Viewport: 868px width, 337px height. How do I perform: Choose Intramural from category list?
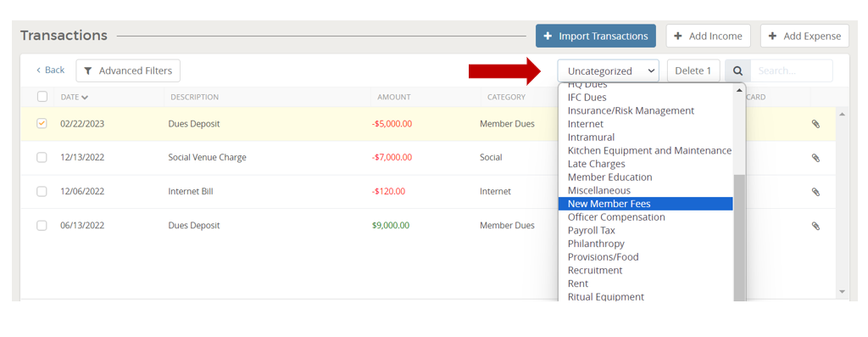[645, 138]
